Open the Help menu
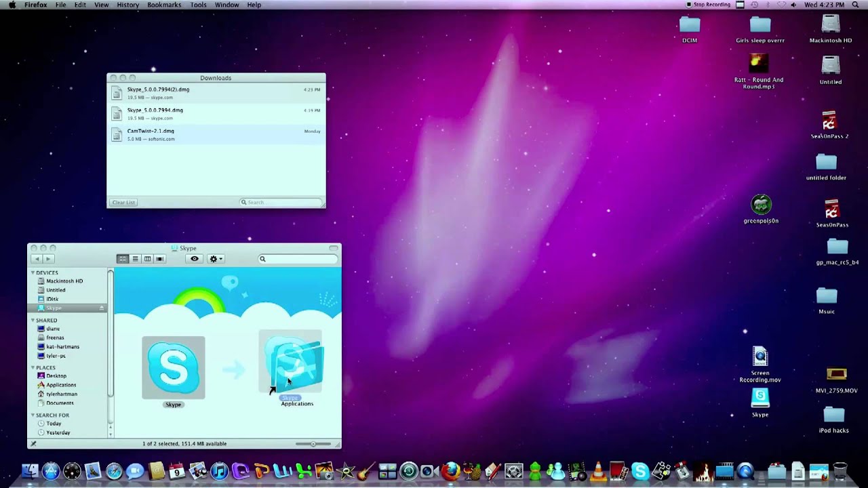 tap(254, 5)
